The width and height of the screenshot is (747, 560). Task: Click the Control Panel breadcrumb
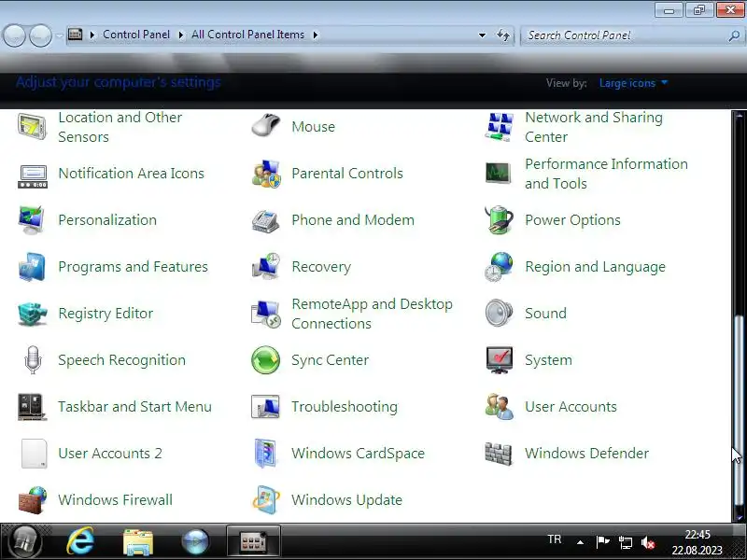[136, 35]
